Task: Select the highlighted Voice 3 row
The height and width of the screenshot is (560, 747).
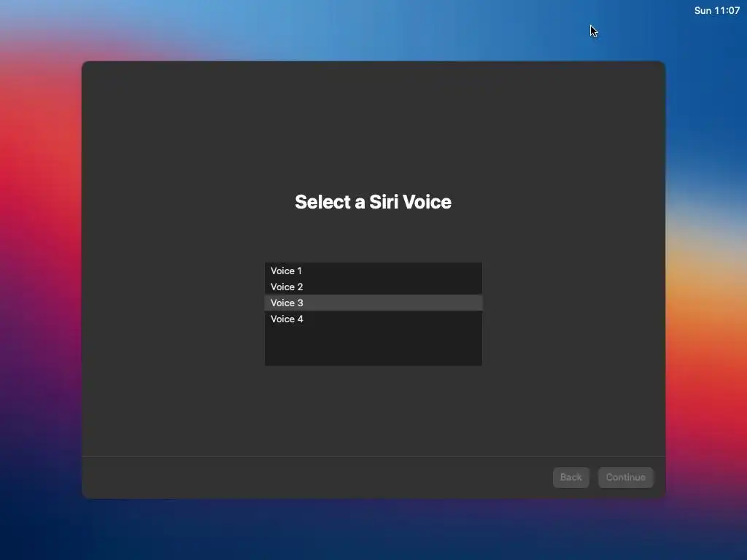Action: 373,303
